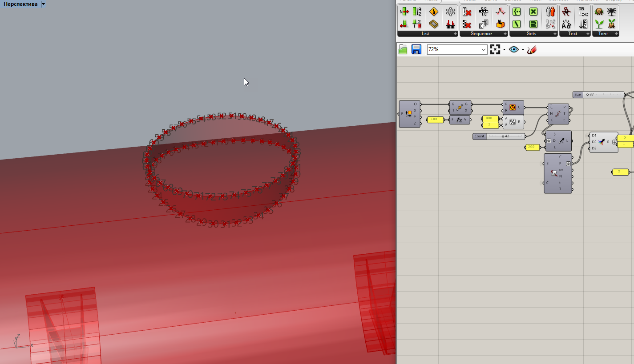634x364 pixels.
Task: Click the Set Difference backslash icon
Action: [517, 24]
